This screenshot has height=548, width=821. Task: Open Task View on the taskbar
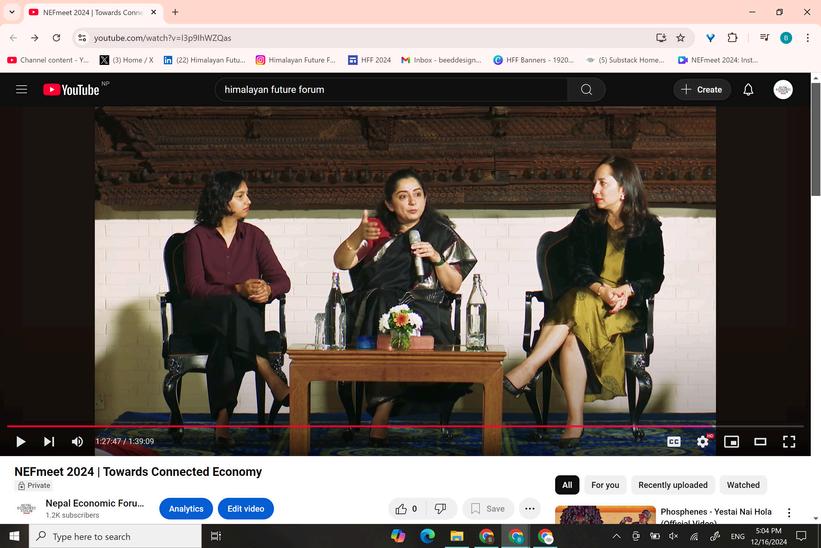215,536
